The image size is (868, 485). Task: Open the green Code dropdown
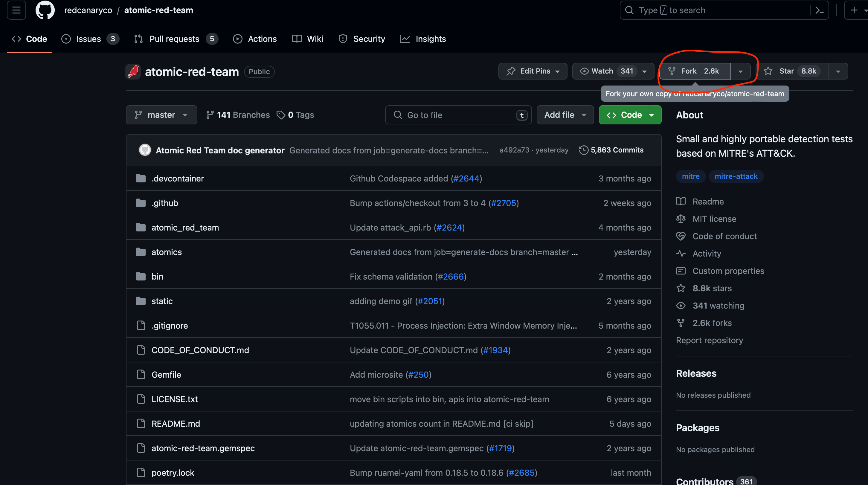click(x=630, y=115)
